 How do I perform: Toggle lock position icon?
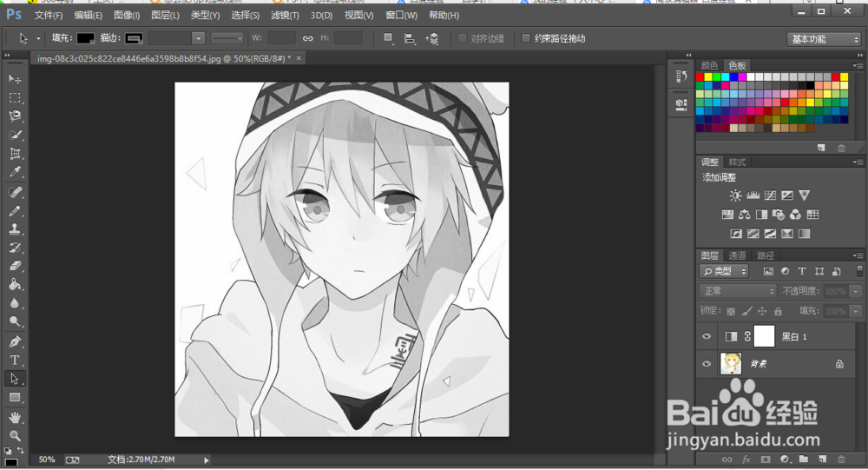762,312
